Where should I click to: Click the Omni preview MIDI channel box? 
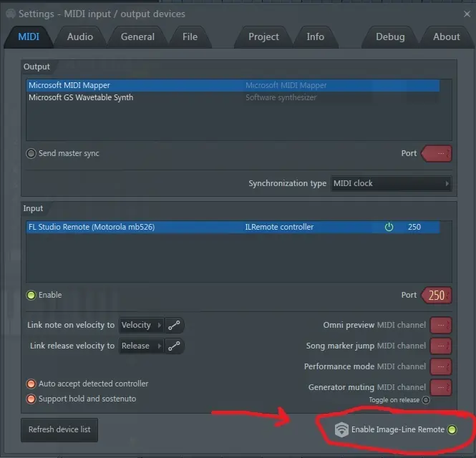pos(441,325)
